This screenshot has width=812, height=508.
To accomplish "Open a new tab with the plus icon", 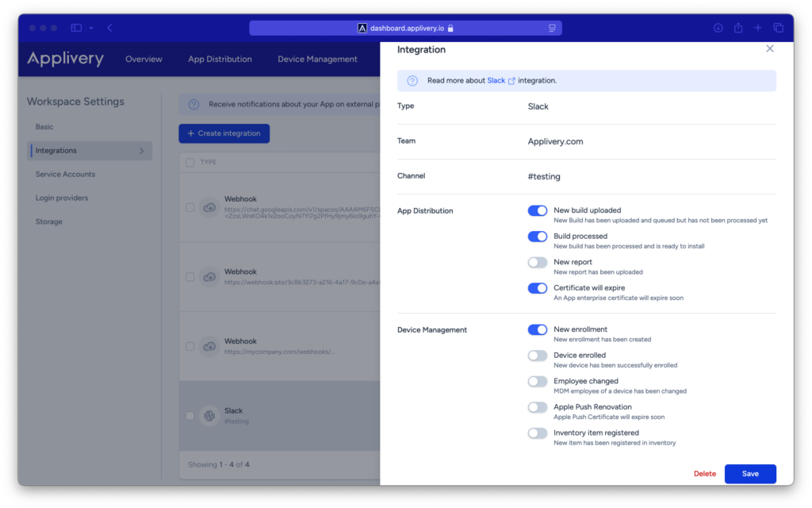I will pos(757,27).
